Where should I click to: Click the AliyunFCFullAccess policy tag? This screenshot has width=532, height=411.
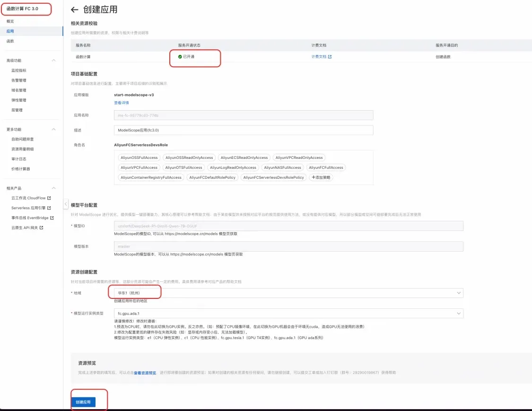coord(326,167)
